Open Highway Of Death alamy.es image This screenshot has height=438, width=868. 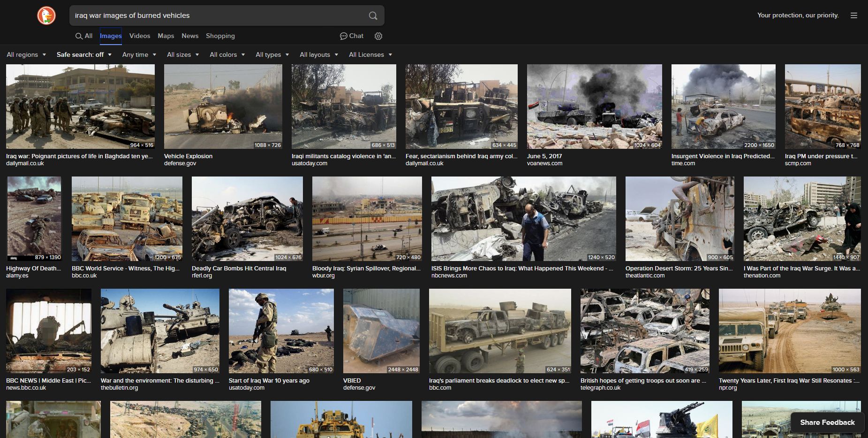(34, 219)
